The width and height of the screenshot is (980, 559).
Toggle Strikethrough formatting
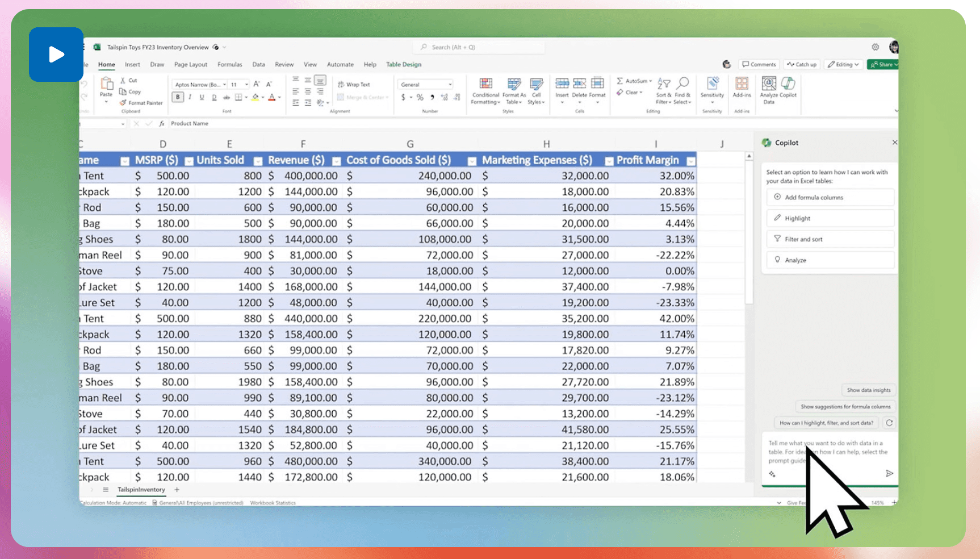point(226,97)
